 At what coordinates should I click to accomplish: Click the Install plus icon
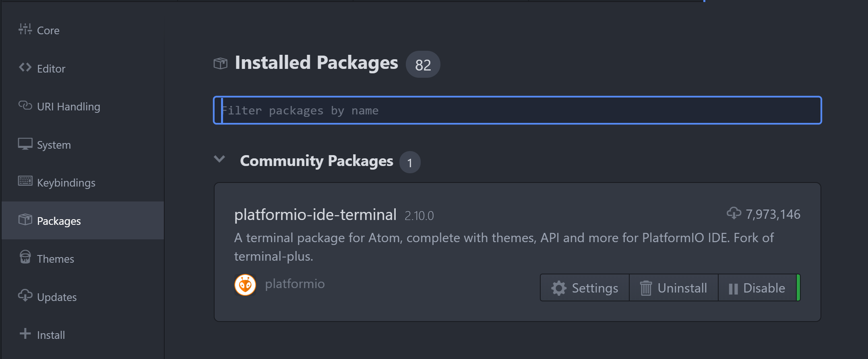coord(25,334)
